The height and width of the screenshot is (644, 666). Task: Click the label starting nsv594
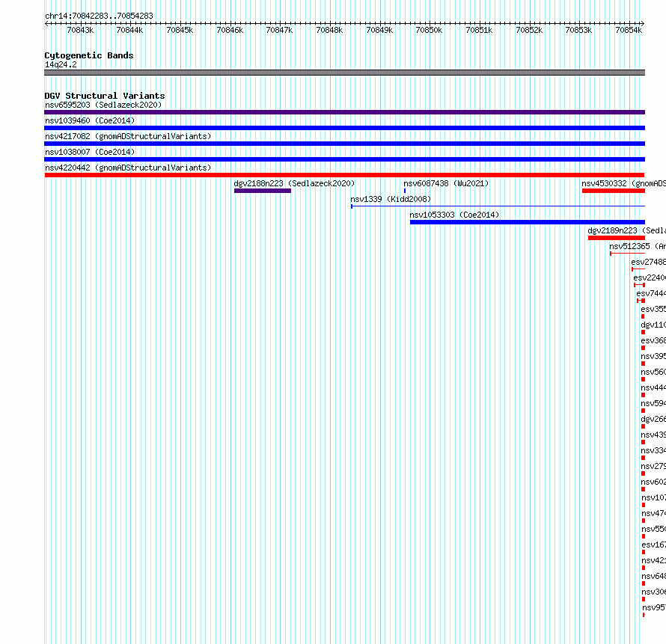[653, 403]
